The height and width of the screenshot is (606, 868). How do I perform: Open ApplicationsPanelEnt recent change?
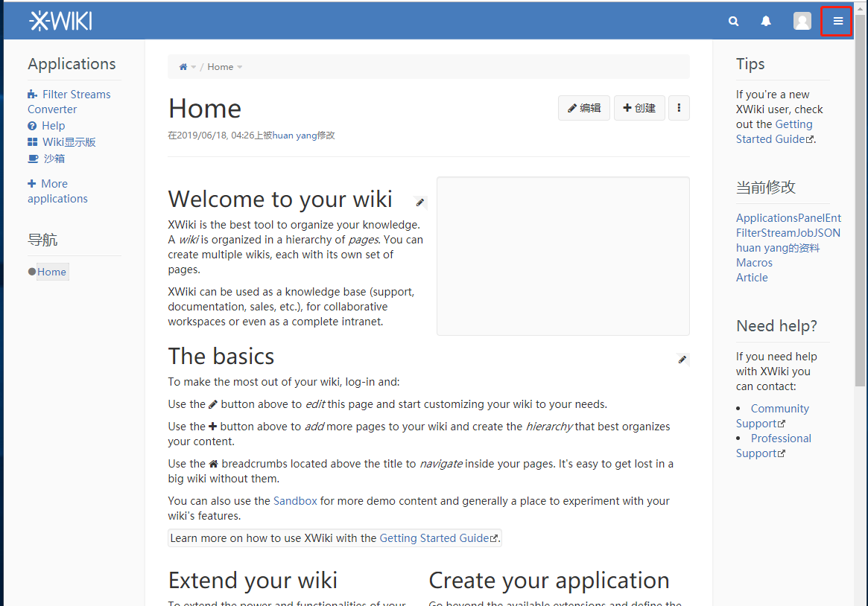788,218
